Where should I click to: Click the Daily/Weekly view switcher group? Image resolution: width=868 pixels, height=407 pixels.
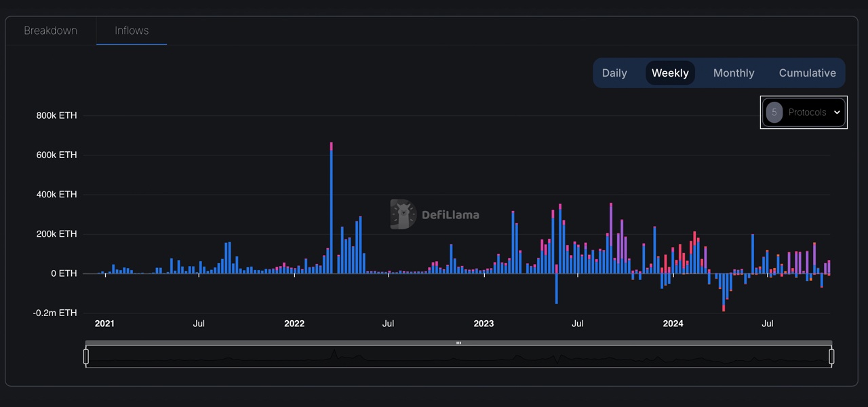(x=719, y=73)
